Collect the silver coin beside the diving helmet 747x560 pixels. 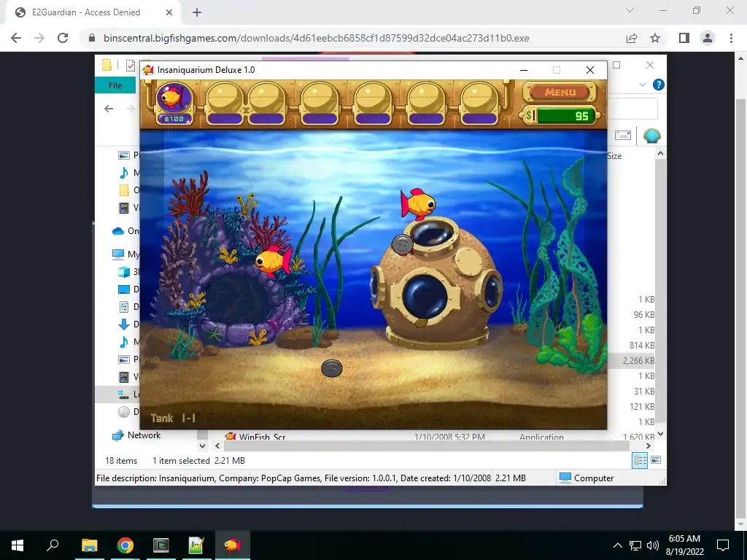pos(402,245)
